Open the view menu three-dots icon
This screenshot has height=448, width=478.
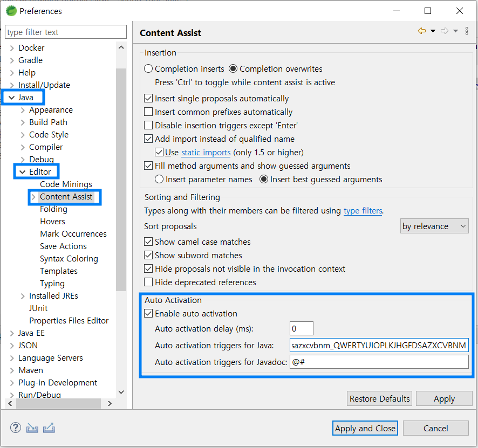pyautogui.click(x=467, y=31)
